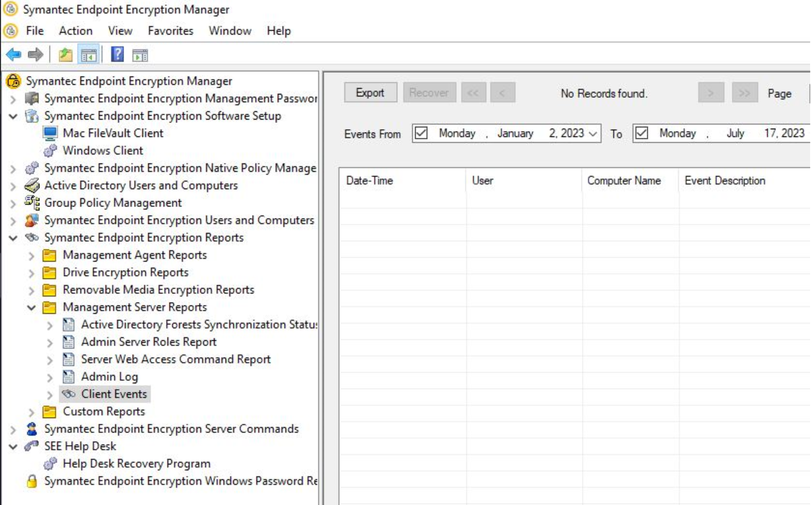812x505 pixels.
Task: Collapse the SEE Help Desk node
Action: (13, 447)
